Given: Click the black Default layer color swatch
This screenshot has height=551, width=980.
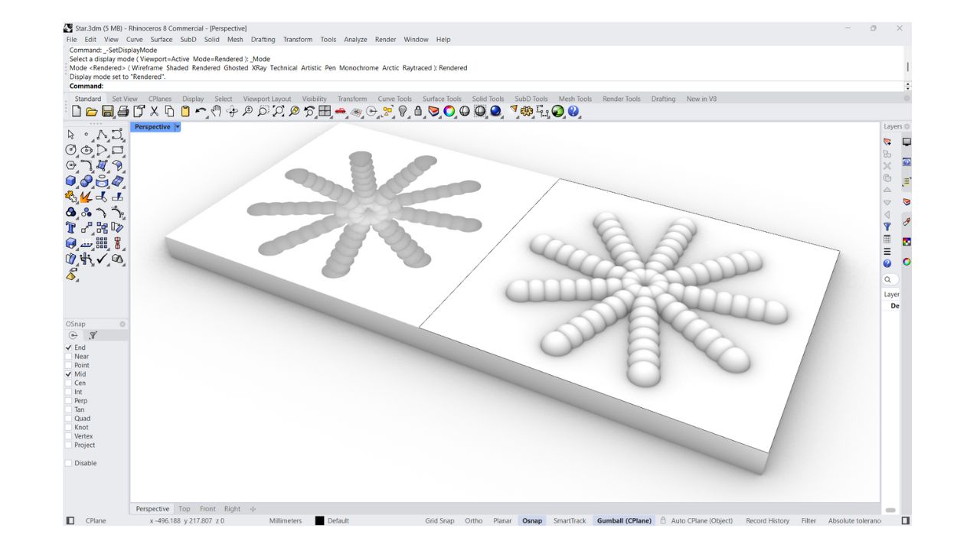Looking at the screenshot, I should pos(319,520).
